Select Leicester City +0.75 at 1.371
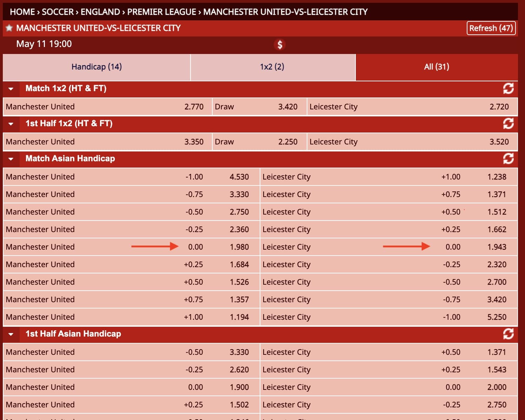The width and height of the screenshot is (525, 420). pos(389,194)
